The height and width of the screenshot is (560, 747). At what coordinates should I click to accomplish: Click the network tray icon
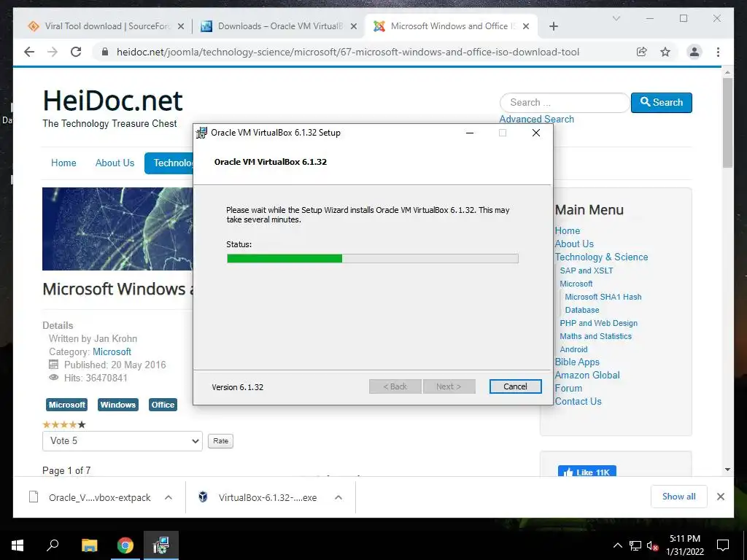click(x=635, y=545)
